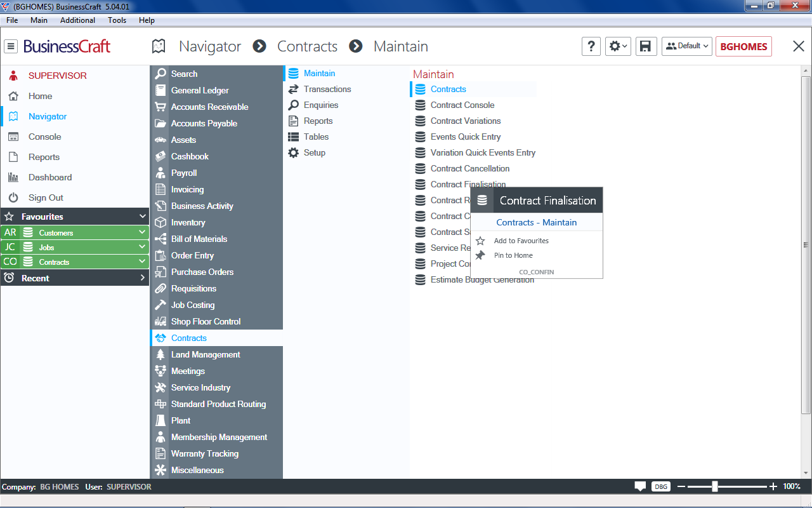Open the Accounts Payable module
This screenshot has height=508, width=812.
[x=216, y=123]
